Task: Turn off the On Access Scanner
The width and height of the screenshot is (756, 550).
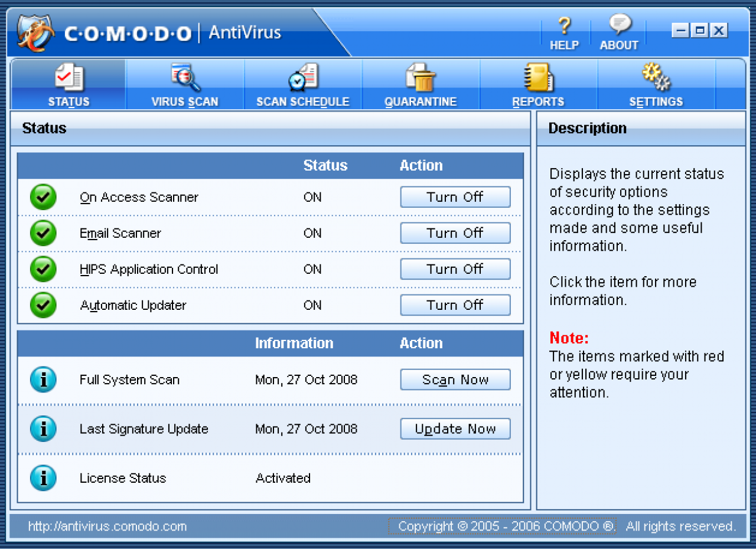Action: coord(455,197)
